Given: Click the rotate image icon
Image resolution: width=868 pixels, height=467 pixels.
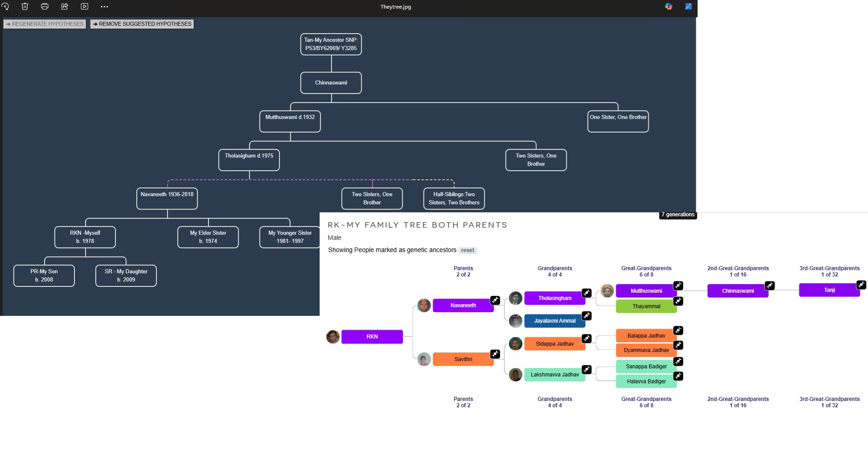Looking at the screenshot, I should point(5,6).
